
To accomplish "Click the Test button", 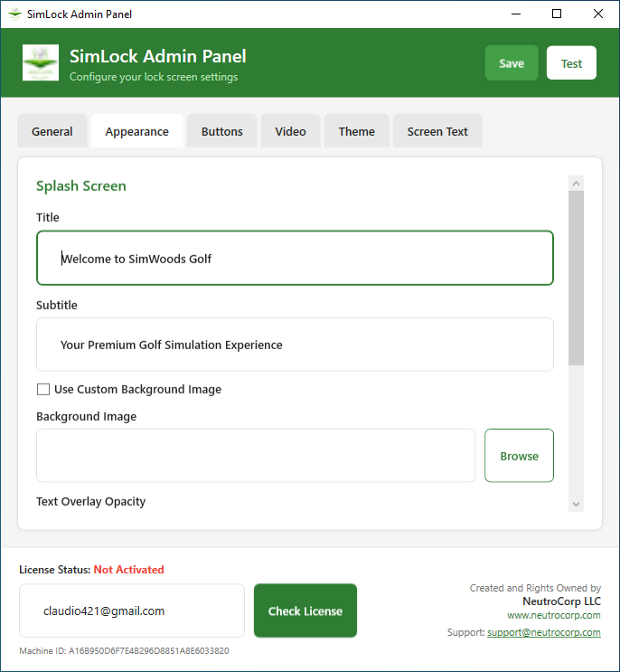I will point(571,63).
